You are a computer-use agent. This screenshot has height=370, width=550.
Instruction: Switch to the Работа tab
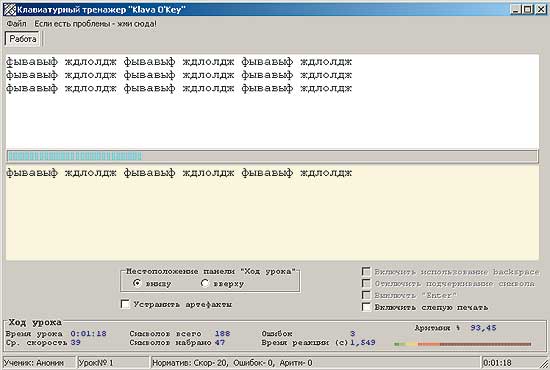coord(23,39)
